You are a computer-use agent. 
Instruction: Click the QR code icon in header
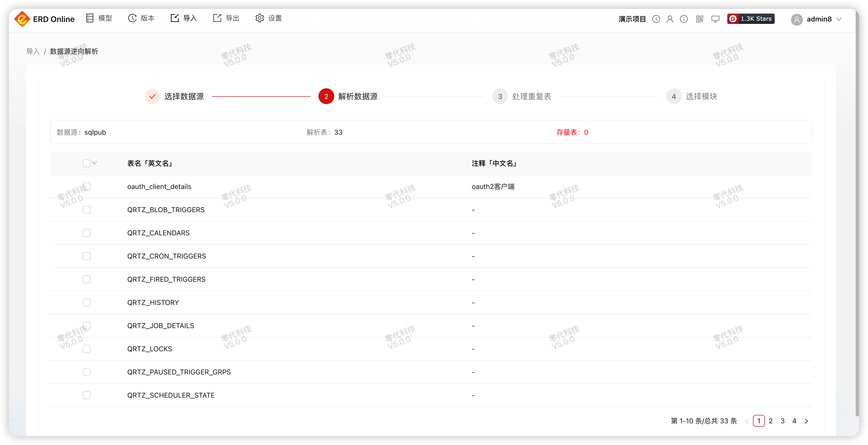[x=700, y=19]
